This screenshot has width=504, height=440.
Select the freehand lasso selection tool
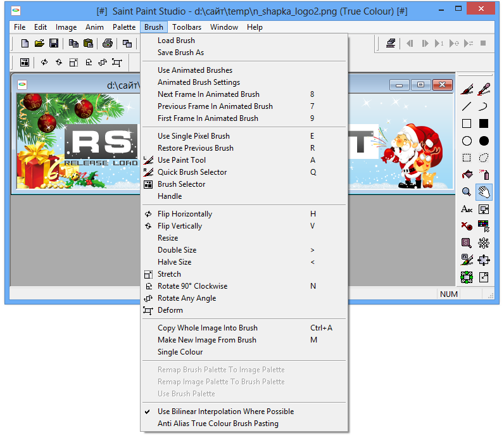click(484, 158)
